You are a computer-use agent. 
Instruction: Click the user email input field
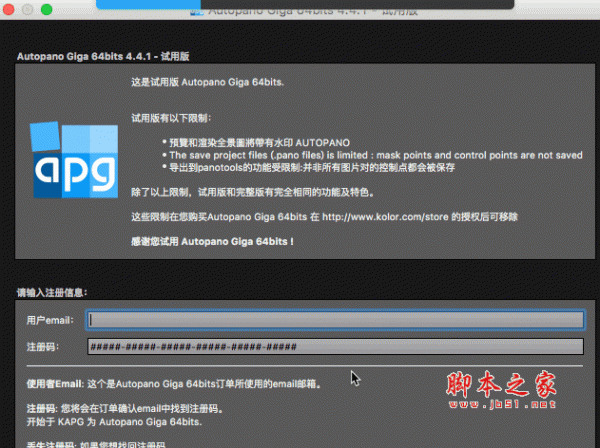pyautogui.click(x=335, y=320)
